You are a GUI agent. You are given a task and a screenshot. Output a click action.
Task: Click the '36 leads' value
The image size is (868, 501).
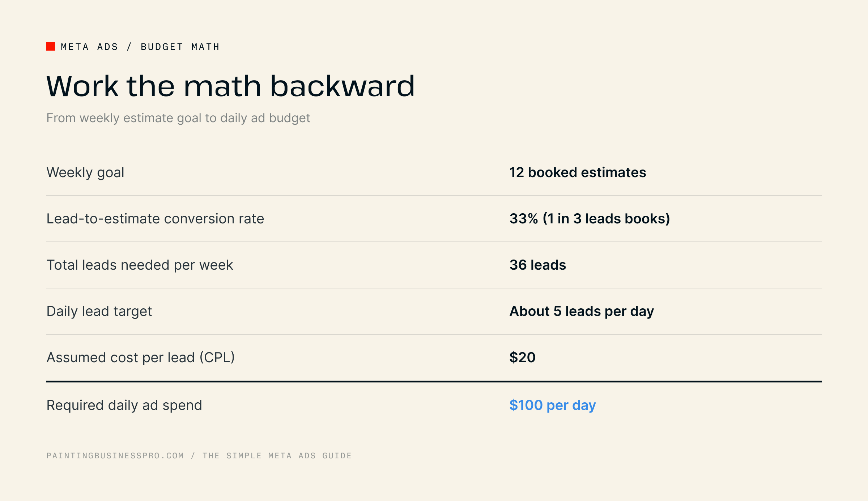pos(538,265)
